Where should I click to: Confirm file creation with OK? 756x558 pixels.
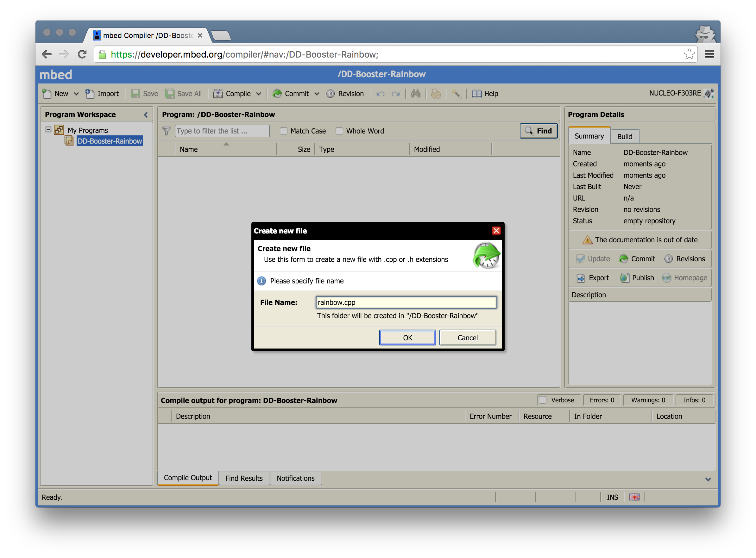[407, 338]
